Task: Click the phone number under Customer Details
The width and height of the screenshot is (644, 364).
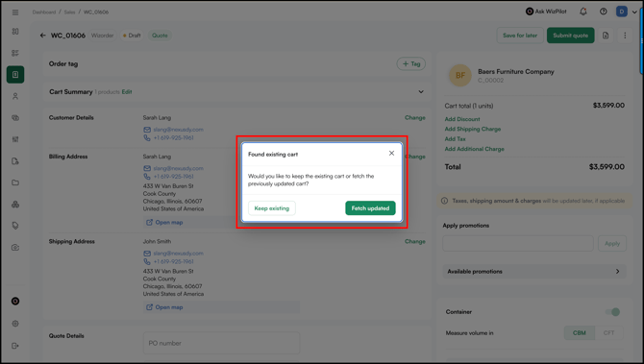Action: [x=173, y=138]
